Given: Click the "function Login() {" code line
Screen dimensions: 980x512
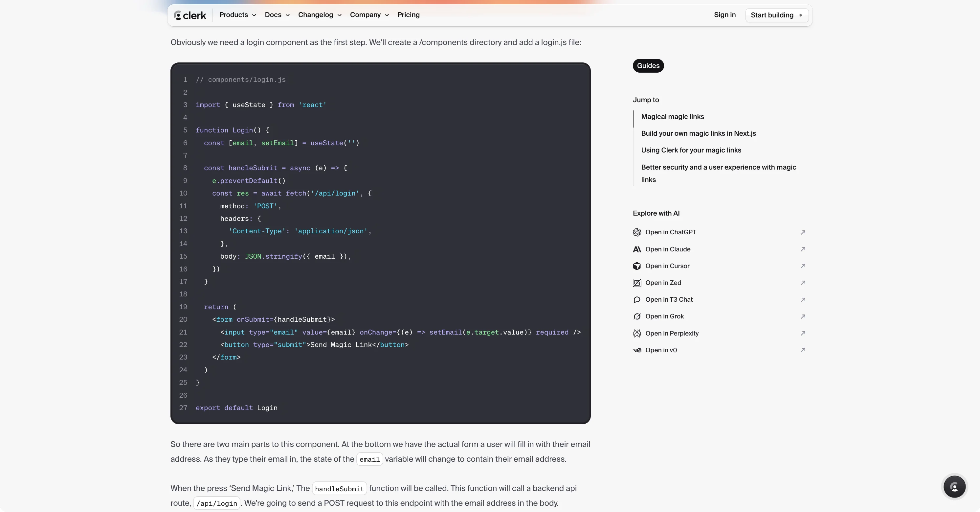Looking at the screenshot, I should tap(232, 130).
